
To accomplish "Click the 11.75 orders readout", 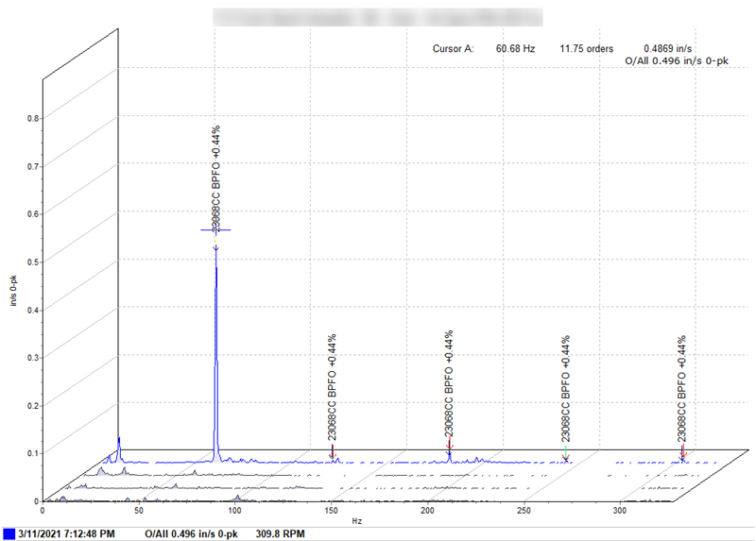I will [586, 49].
